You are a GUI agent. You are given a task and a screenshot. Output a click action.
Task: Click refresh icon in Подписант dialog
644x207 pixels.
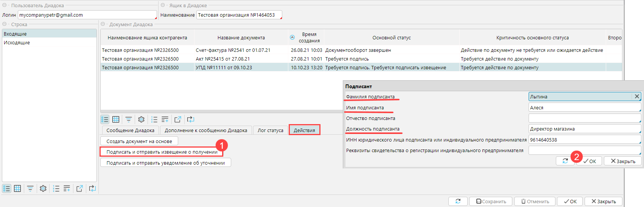(x=565, y=161)
